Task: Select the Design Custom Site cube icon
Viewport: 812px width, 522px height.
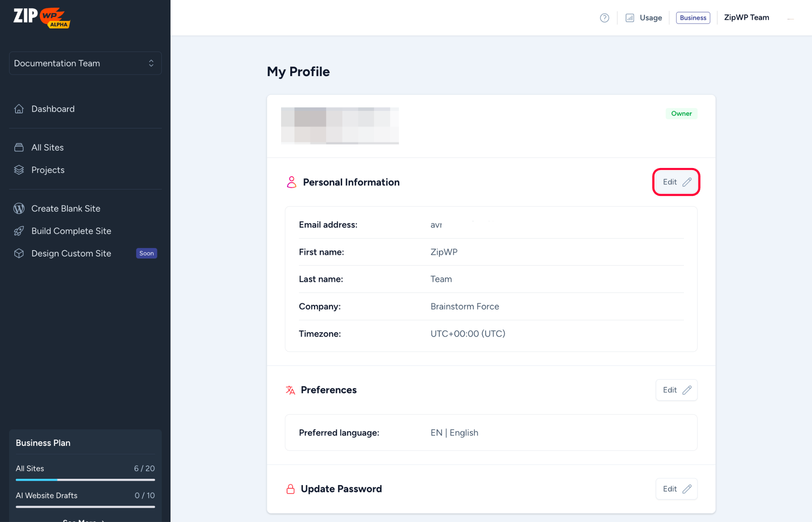Action: tap(19, 253)
